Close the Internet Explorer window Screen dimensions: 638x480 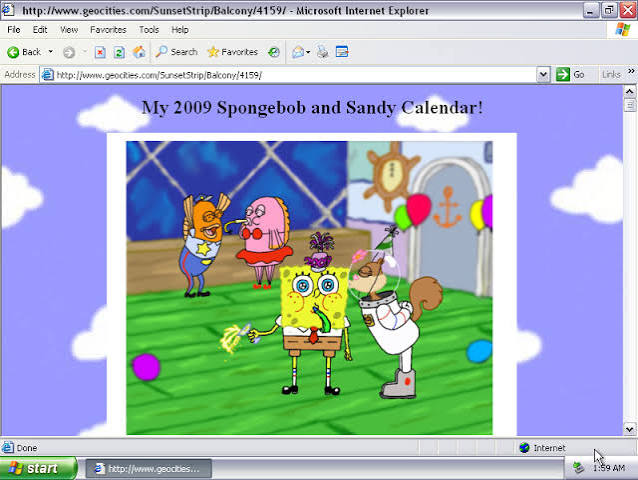[x=628, y=10]
